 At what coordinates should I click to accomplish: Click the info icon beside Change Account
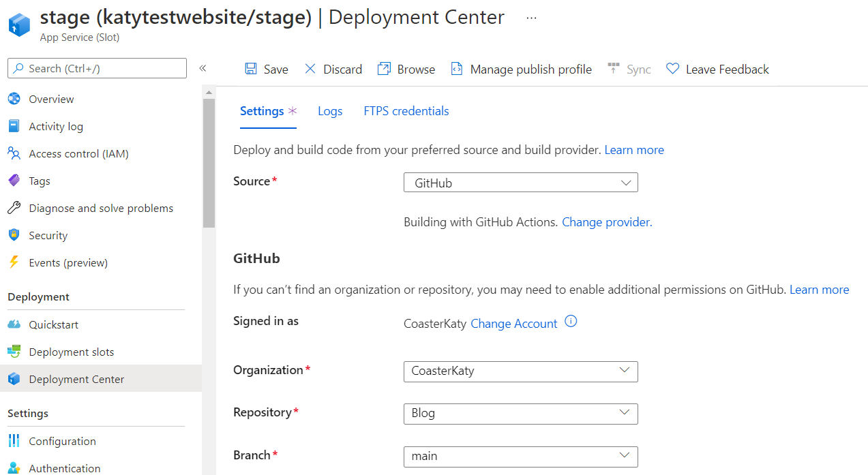tap(571, 322)
